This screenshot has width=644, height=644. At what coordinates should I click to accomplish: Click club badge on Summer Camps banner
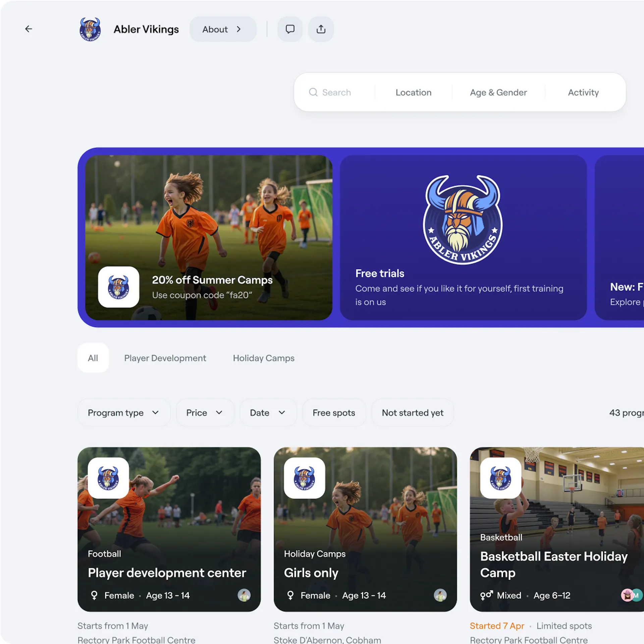point(118,287)
